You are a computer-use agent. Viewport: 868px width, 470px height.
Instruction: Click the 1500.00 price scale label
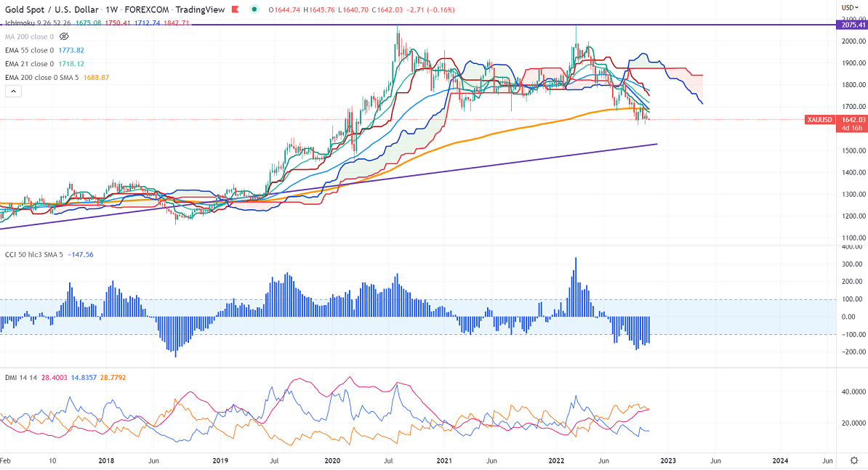853,151
